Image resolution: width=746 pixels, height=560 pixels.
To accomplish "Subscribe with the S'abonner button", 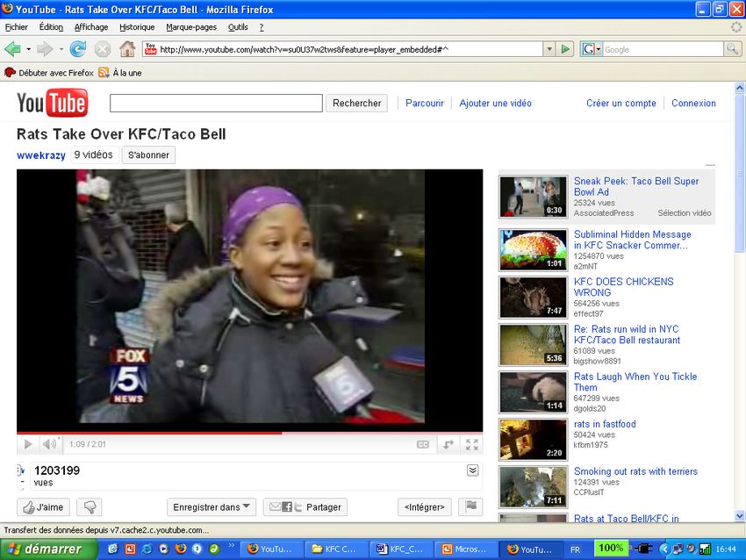I will pyautogui.click(x=148, y=155).
